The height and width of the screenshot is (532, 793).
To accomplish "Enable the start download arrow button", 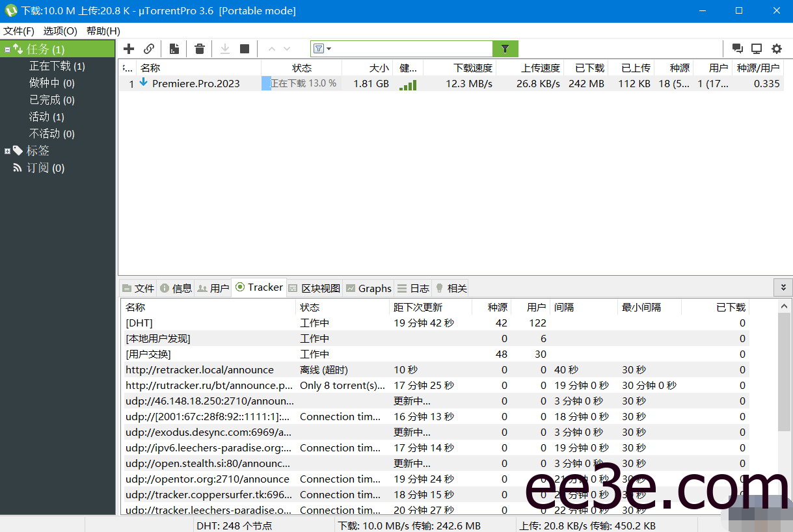I will pos(224,49).
